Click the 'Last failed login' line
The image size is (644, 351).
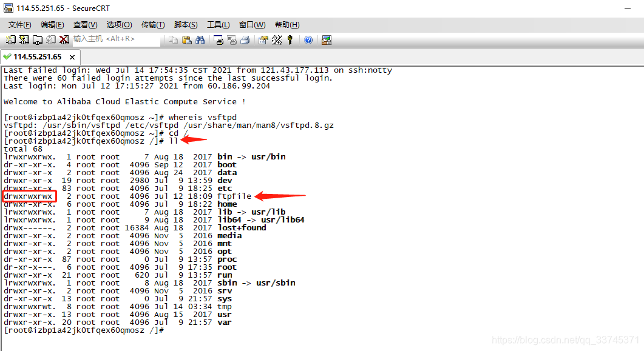point(197,70)
